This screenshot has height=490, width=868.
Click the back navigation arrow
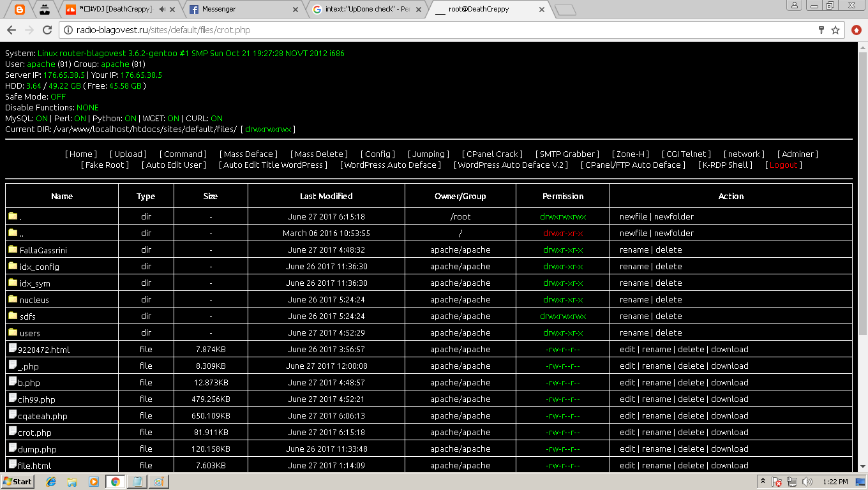(11, 29)
